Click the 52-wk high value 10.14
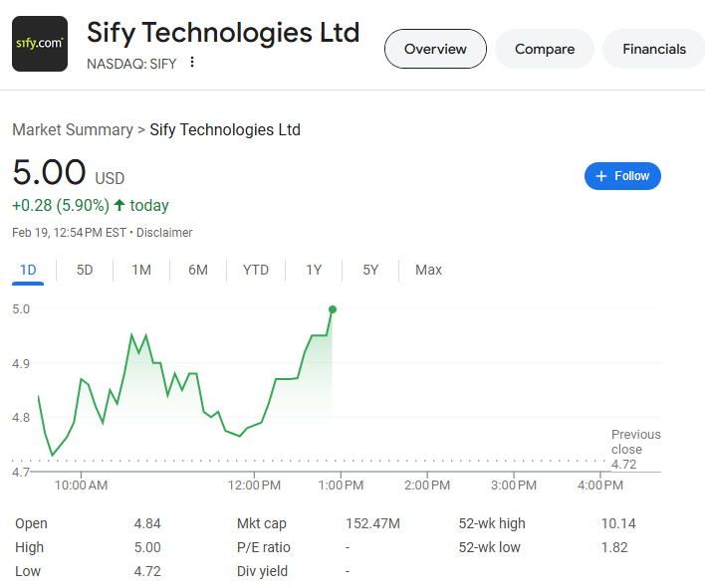The width and height of the screenshot is (705, 588). tap(618, 523)
